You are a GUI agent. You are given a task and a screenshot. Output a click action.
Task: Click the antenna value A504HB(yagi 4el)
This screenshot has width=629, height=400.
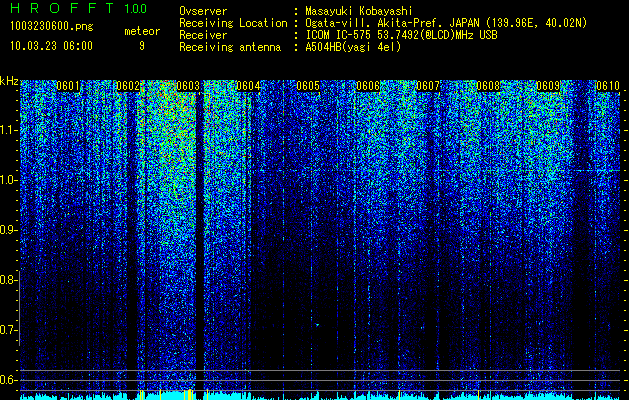(353, 47)
